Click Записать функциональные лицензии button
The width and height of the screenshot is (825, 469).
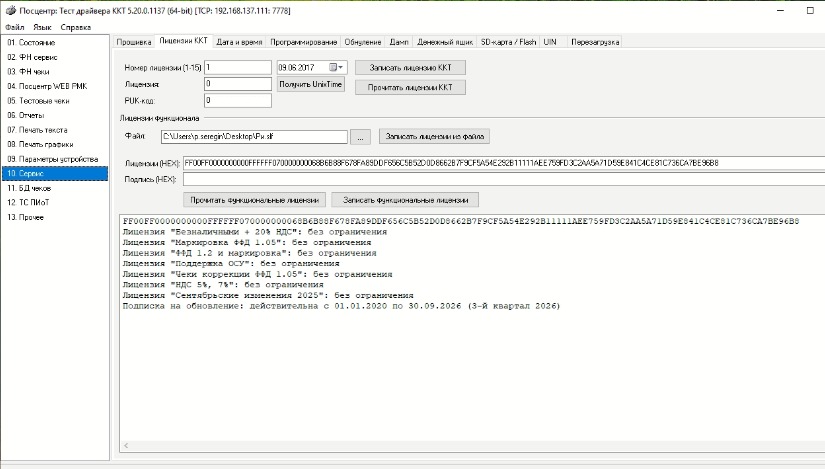406,200
